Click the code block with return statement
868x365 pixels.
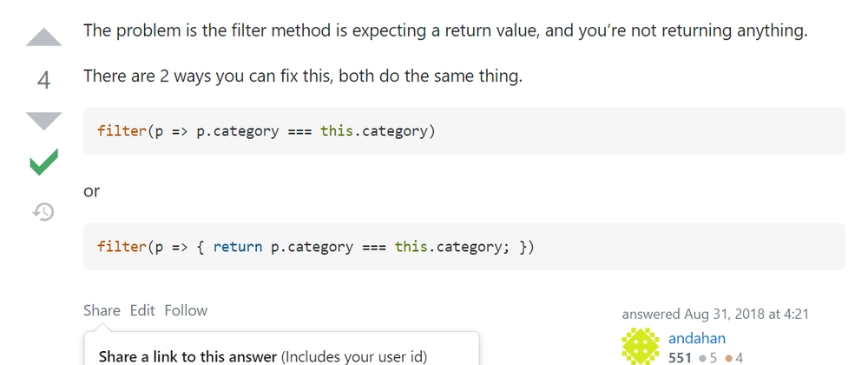click(x=464, y=247)
